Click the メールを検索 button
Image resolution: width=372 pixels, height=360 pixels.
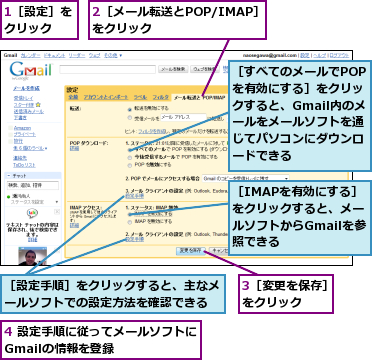pos(173,69)
